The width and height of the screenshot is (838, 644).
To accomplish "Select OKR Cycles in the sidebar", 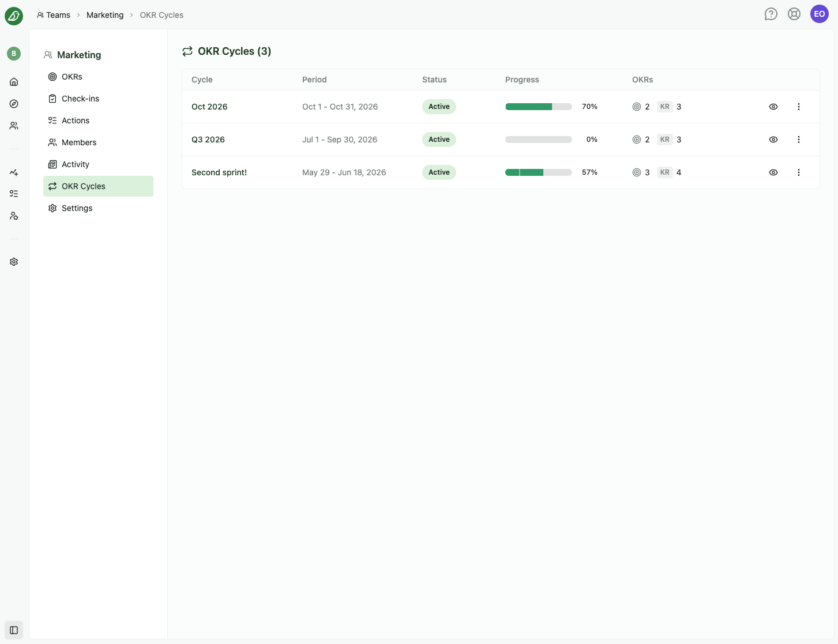I will [x=98, y=186].
